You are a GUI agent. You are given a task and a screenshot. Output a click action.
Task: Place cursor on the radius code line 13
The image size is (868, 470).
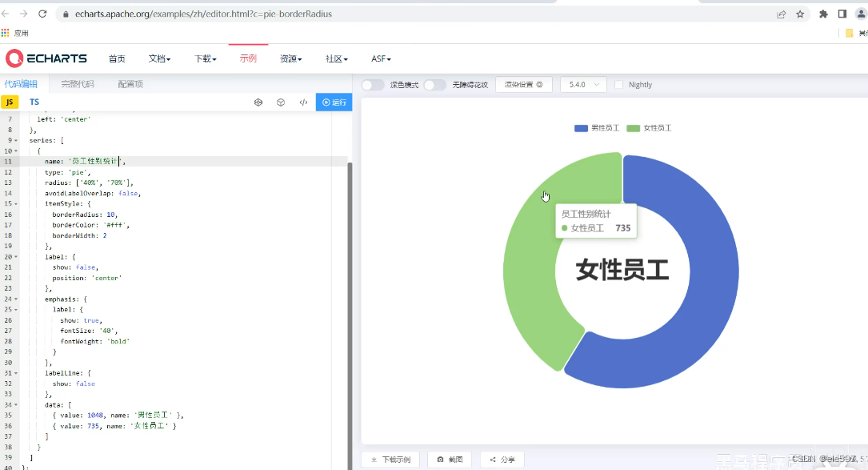(x=89, y=183)
